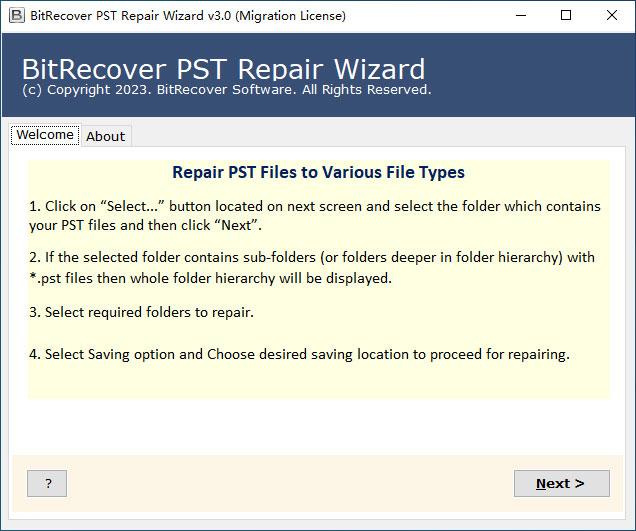The image size is (636, 531).
Task: Select the Welcome tab
Action: click(x=45, y=135)
